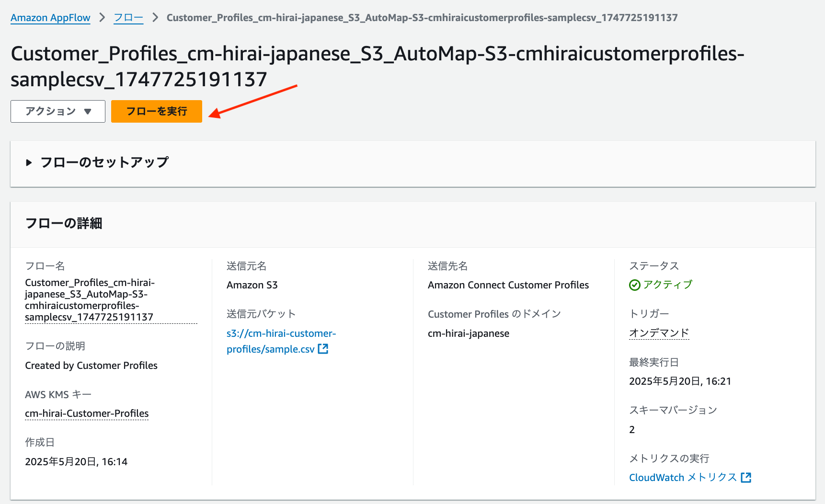The height and width of the screenshot is (504, 825).
Task: Click the 送信元名 label
Action: [x=246, y=265]
